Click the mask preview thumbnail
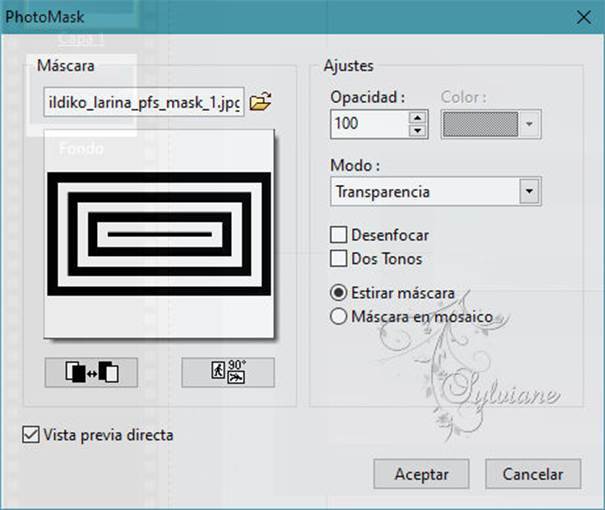 159,234
